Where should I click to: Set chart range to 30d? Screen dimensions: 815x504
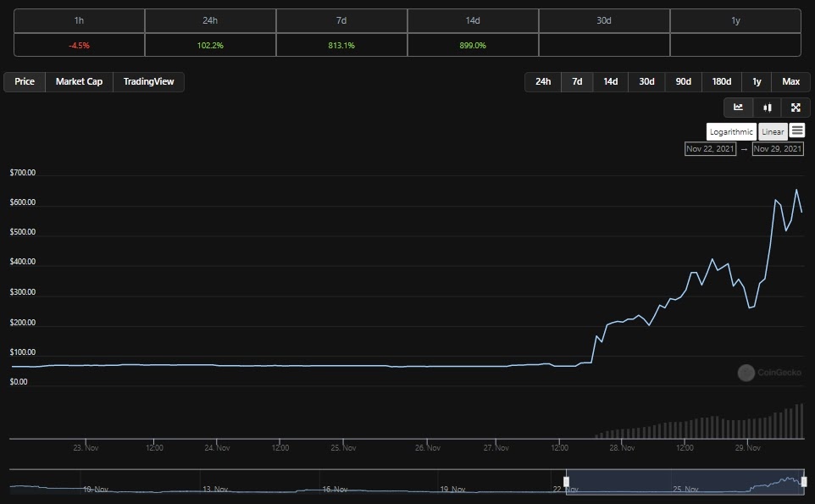[x=646, y=82]
